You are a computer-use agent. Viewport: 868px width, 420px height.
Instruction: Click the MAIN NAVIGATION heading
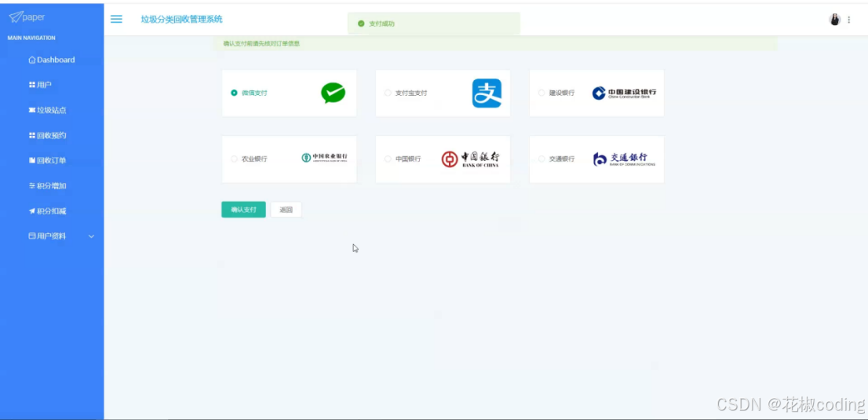point(31,38)
